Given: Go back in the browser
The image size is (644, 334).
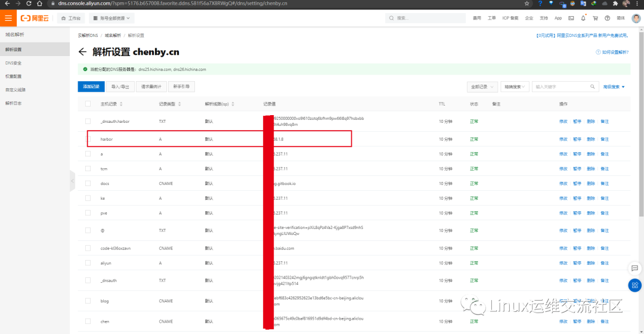Looking at the screenshot, I should [x=7, y=4].
